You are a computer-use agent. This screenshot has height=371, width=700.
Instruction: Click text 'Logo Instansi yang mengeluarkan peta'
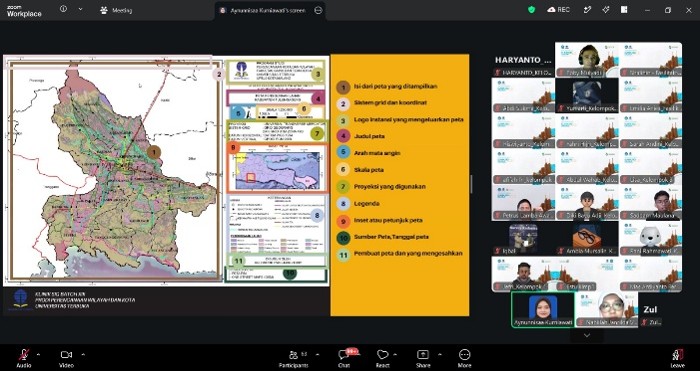(x=408, y=120)
